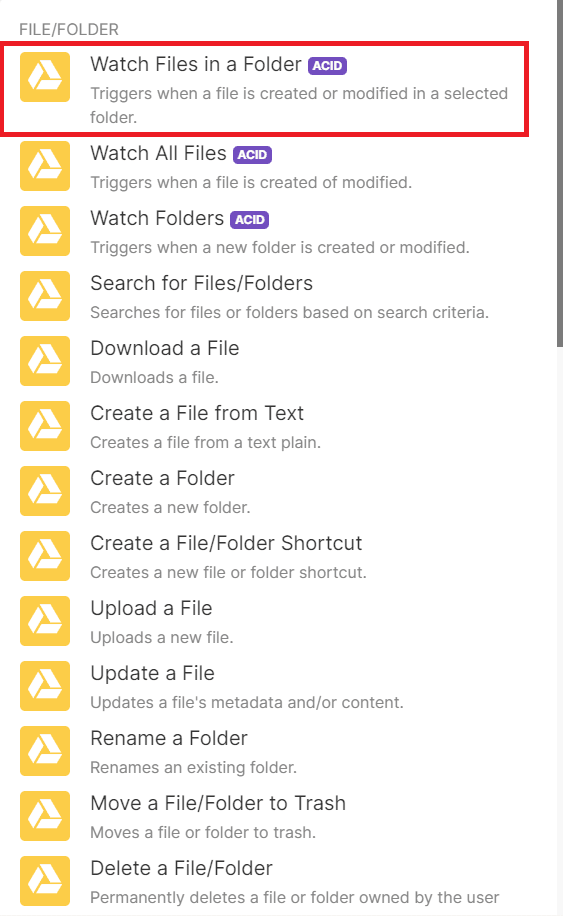
Task: Click Google Drive icon beside Create a File/Folder Shortcut
Action: [45, 556]
